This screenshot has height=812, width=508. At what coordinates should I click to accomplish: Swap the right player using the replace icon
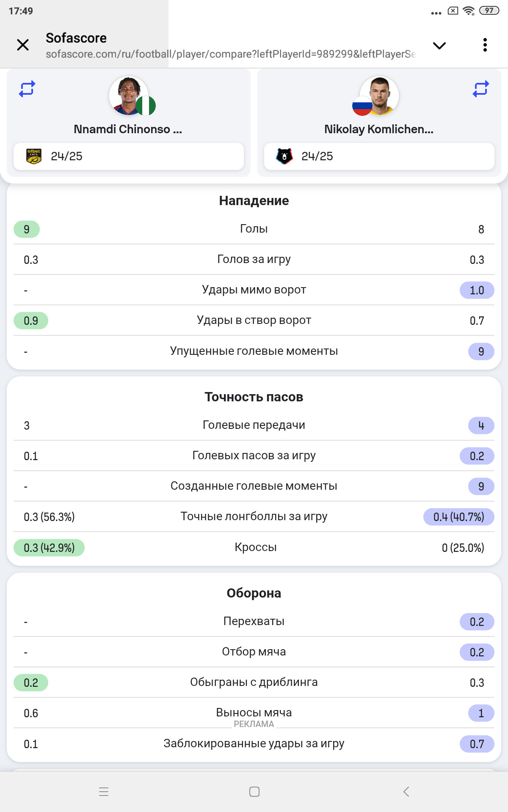(x=481, y=89)
